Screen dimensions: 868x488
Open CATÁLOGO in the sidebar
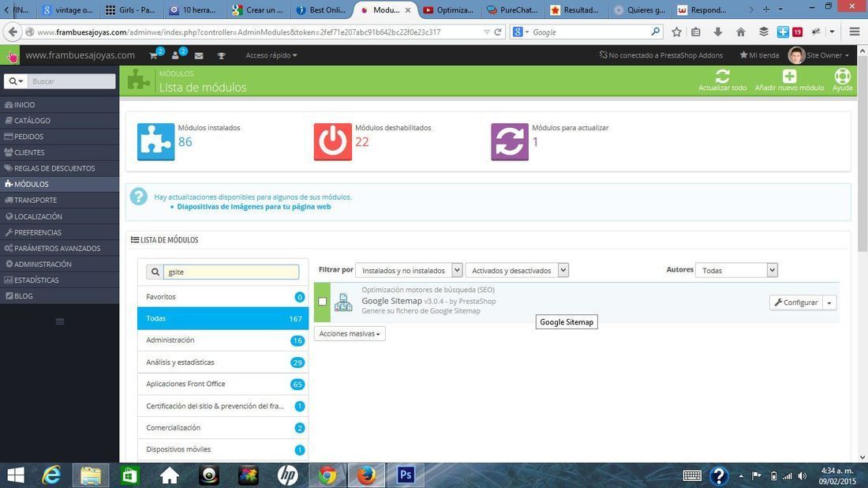pos(59,120)
